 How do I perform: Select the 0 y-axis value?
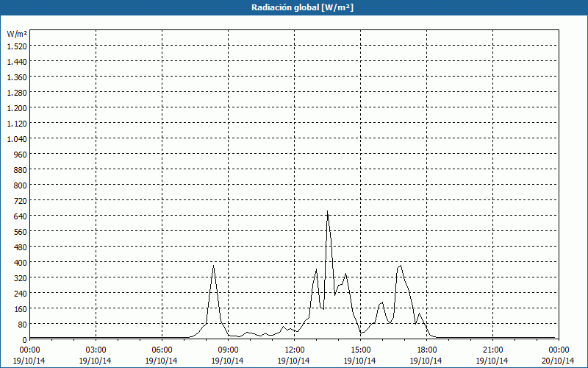[24, 340]
